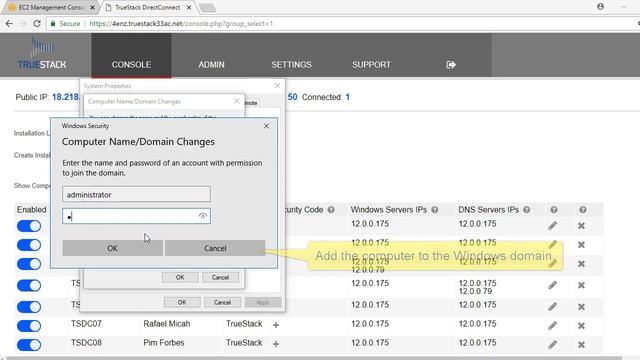Edit the TSDC08 row with pencil icon
Viewport: 640px width, 360px height.
pyautogui.click(x=553, y=344)
